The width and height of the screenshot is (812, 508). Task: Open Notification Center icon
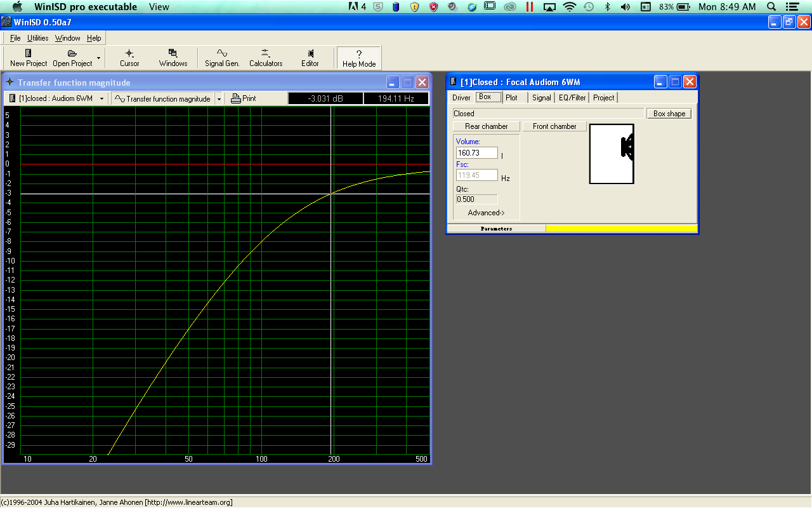[x=793, y=7]
